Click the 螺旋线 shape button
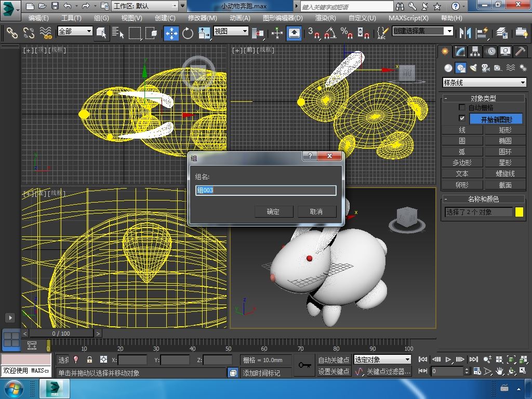Image resolution: width=532 pixels, height=399 pixels. pos(505,174)
